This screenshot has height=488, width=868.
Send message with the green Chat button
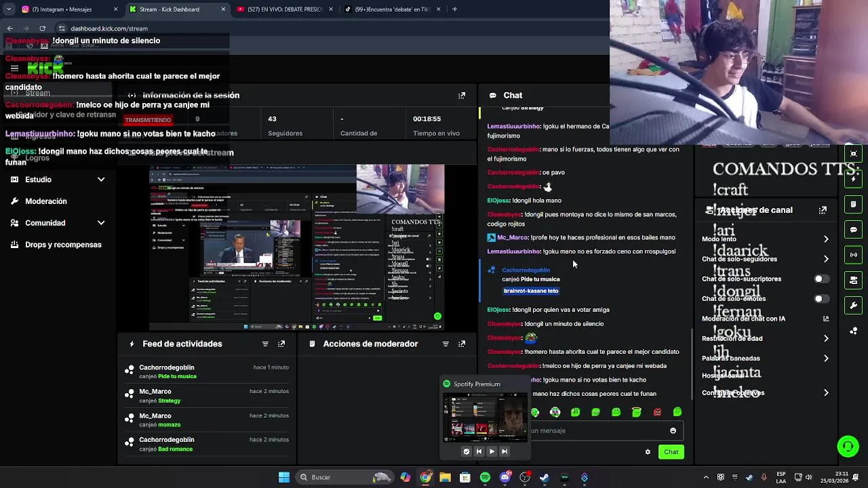point(671,452)
